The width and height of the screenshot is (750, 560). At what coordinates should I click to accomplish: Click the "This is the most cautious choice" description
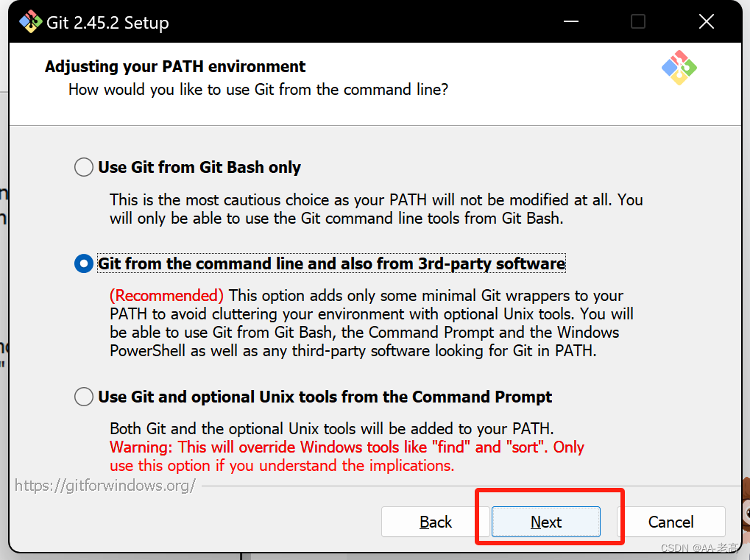376,209
